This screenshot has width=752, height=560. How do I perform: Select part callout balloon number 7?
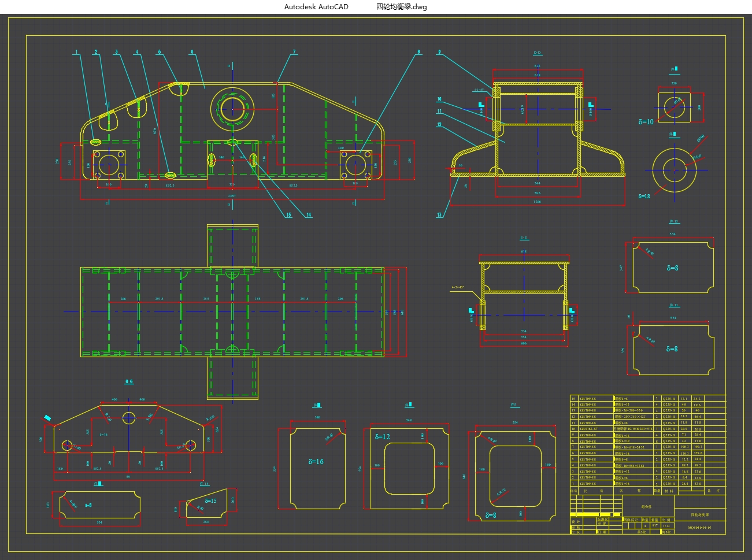(x=294, y=52)
